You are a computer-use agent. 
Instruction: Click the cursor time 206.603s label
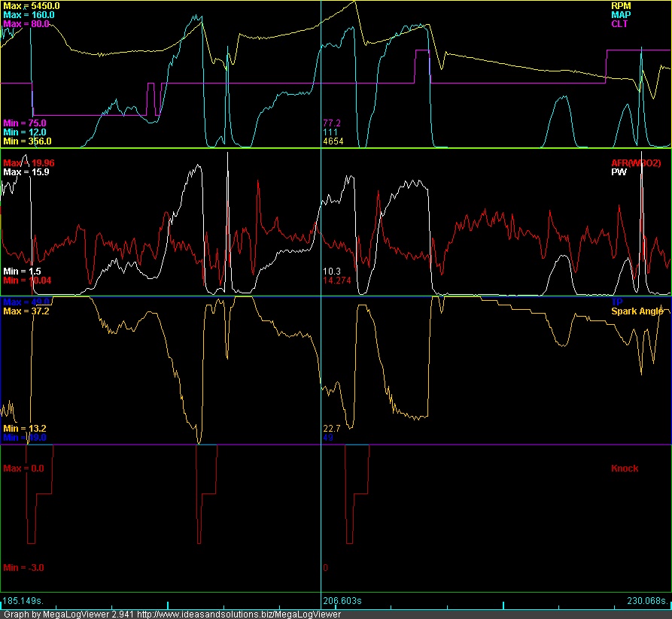[342, 601]
